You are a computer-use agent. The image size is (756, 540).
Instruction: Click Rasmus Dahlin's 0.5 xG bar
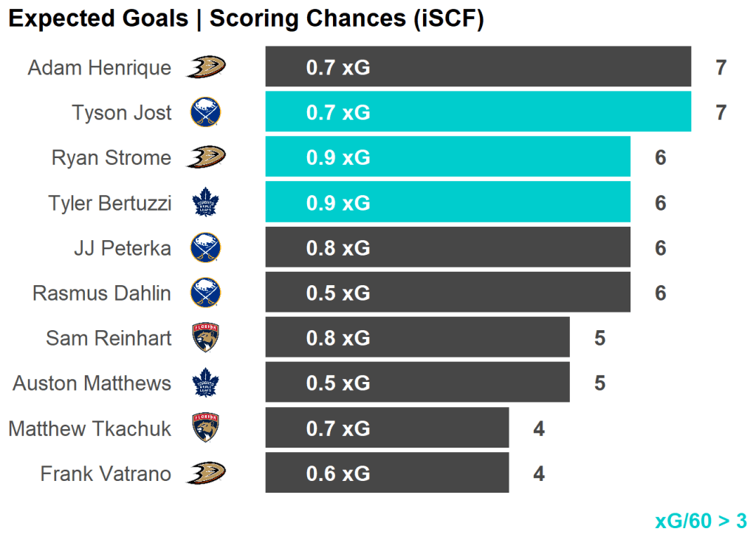[447, 293]
